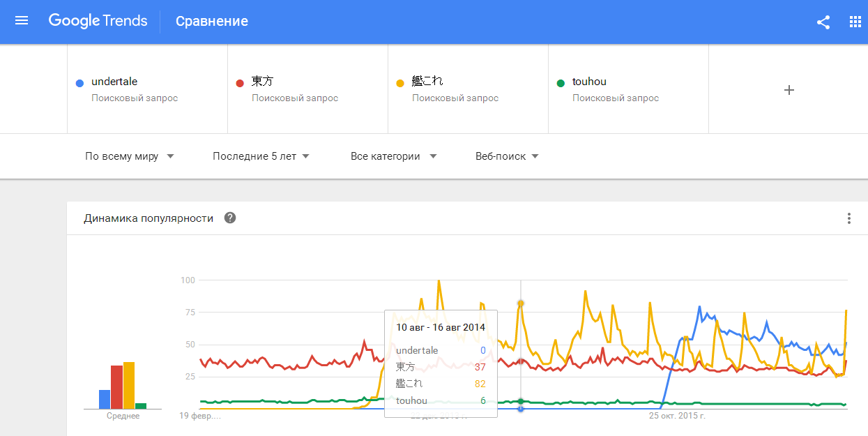The image size is (868, 436).
Task: Click the Сравнение page title
Action: (212, 22)
